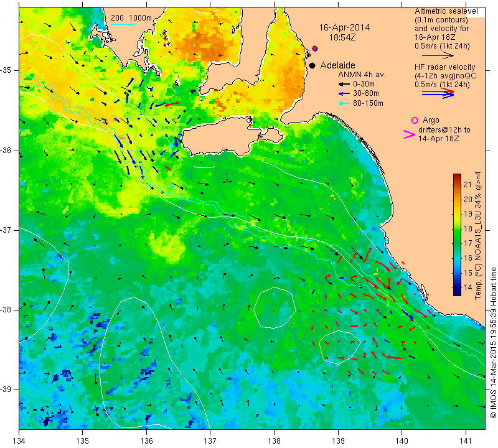498x448 pixels.
Task: Click the drifters@12h to legend text
Action: [x=444, y=130]
